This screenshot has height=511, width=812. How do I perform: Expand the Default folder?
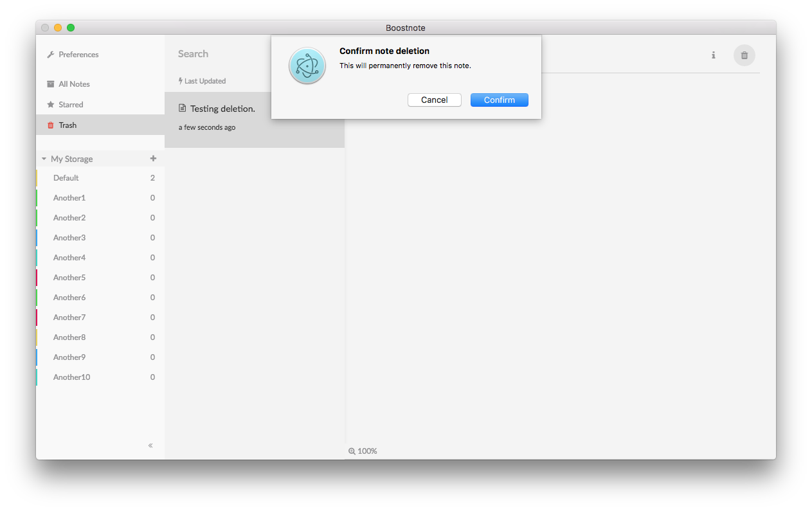coord(66,177)
